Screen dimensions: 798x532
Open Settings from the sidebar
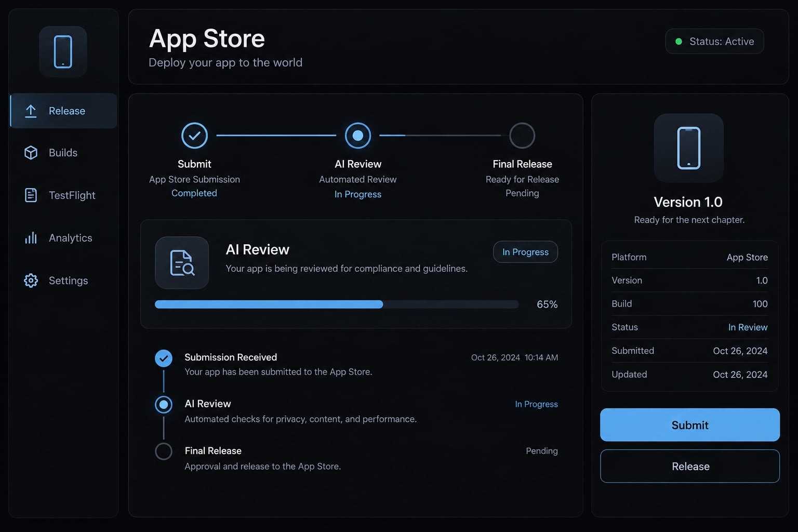click(x=63, y=281)
